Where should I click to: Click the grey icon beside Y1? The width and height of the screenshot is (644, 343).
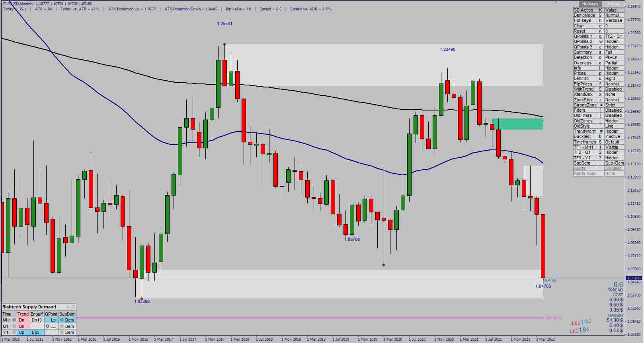click(x=14, y=332)
